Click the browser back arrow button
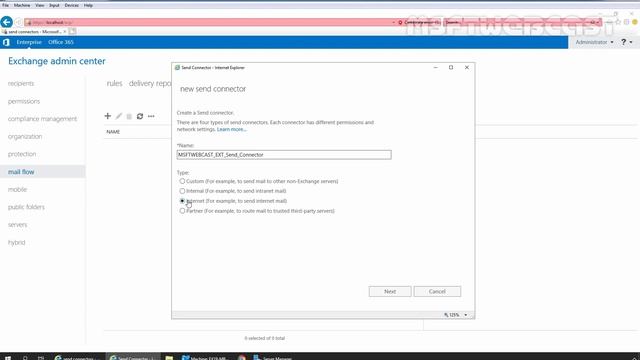 point(7,22)
